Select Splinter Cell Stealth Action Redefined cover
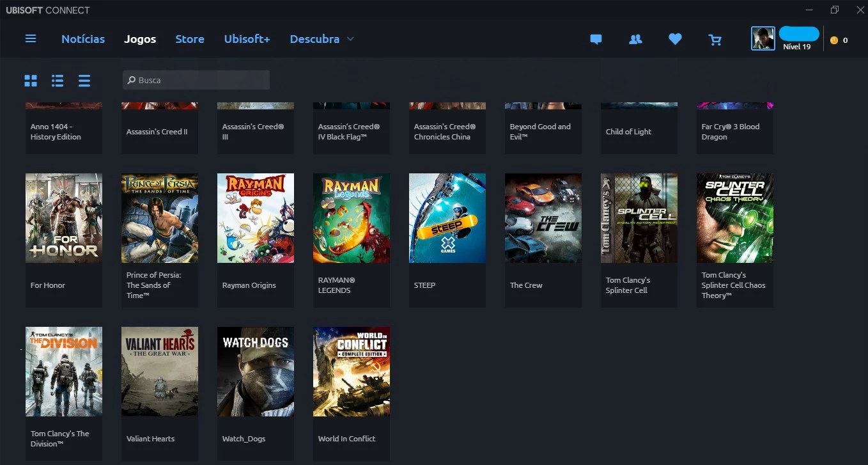 pos(639,218)
